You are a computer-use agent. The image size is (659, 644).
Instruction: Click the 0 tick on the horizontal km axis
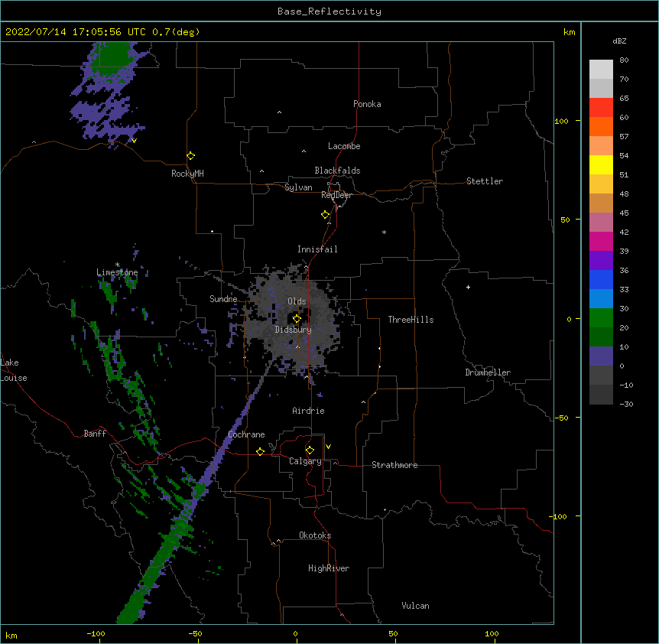295,634
